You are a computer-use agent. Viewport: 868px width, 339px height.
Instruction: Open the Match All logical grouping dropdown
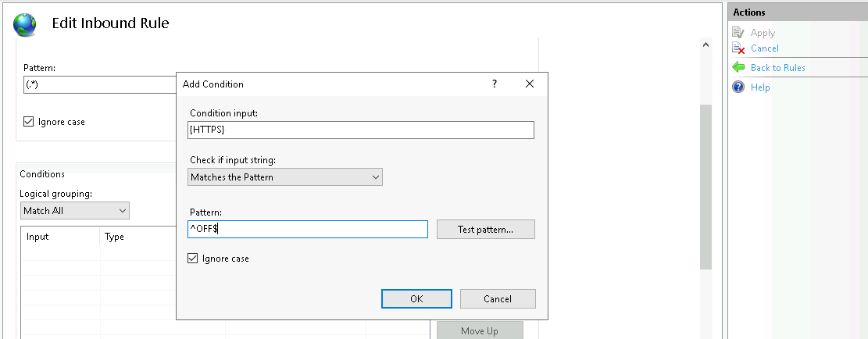[x=75, y=211]
